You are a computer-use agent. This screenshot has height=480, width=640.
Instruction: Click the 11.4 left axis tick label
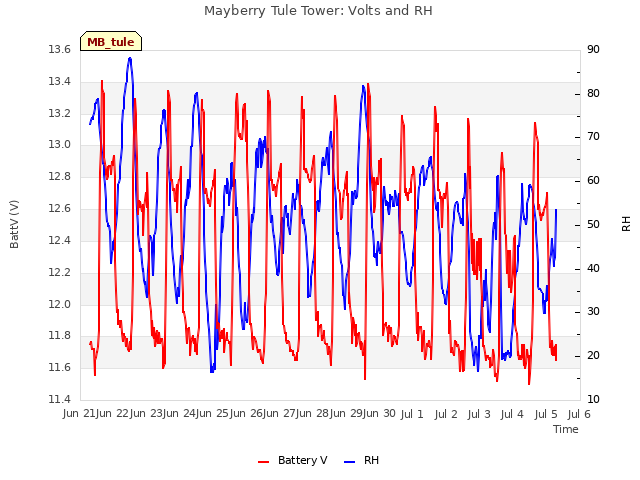click(x=60, y=399)
